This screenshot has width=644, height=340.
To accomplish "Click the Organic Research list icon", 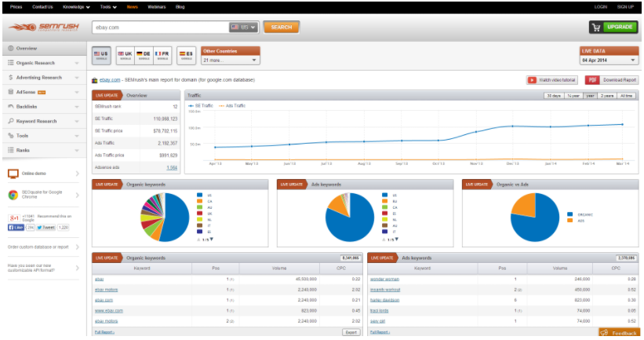I will pyautogui.click(x=11, y=63).
